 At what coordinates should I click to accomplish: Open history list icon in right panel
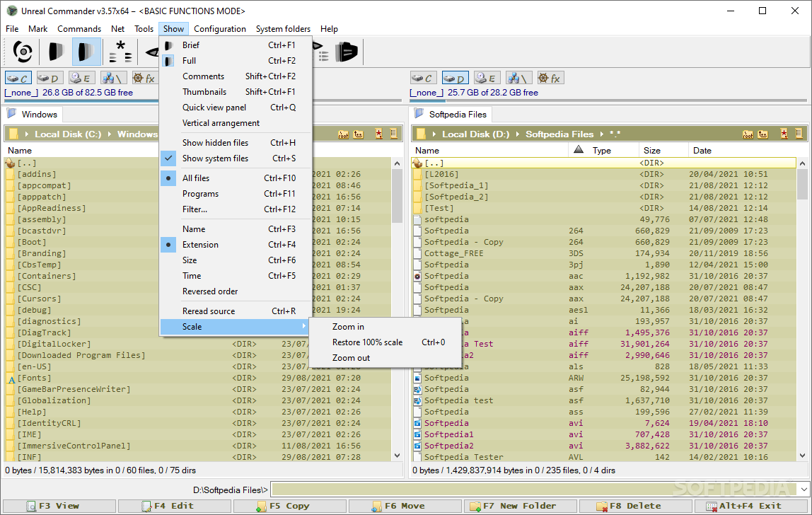(799, 134)
